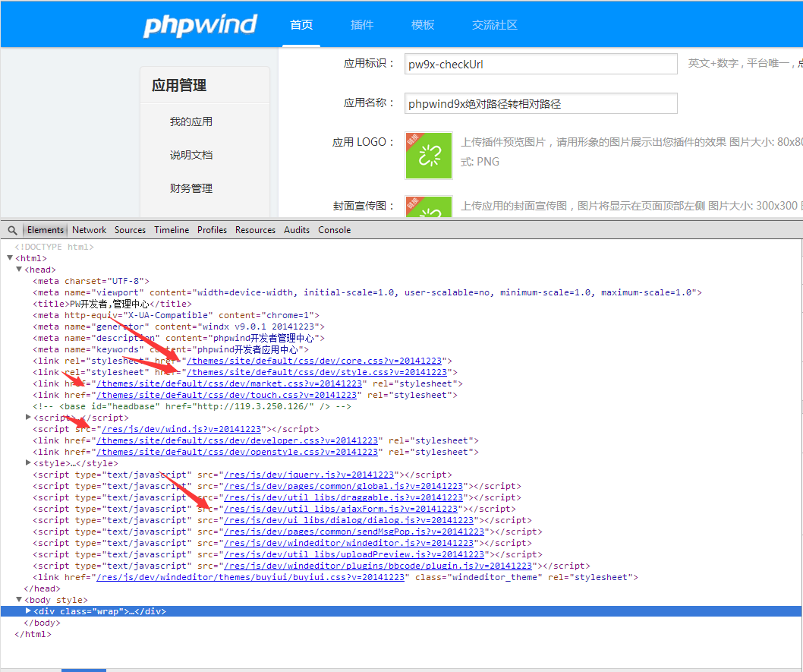Open the global.js script link
The image size is (803, 672).
point(344,486)
